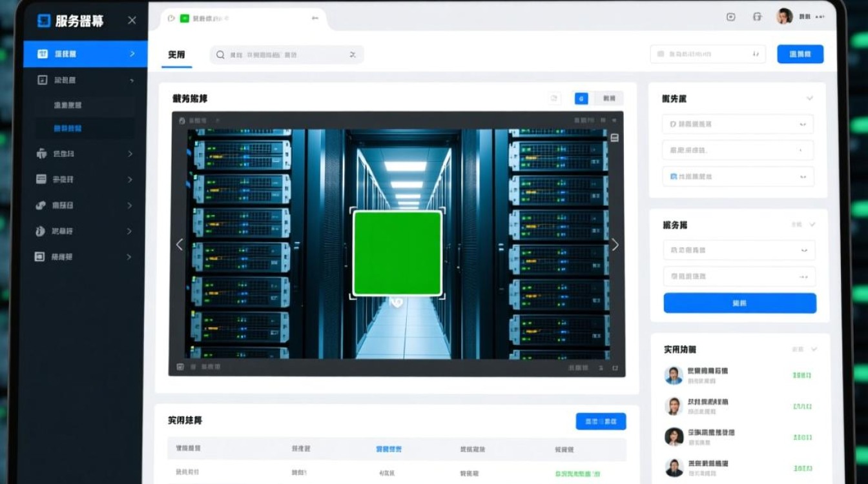868x484 pixels.
Task: Toggle the blue view-mode button above viewer
Action: (581, 98)
